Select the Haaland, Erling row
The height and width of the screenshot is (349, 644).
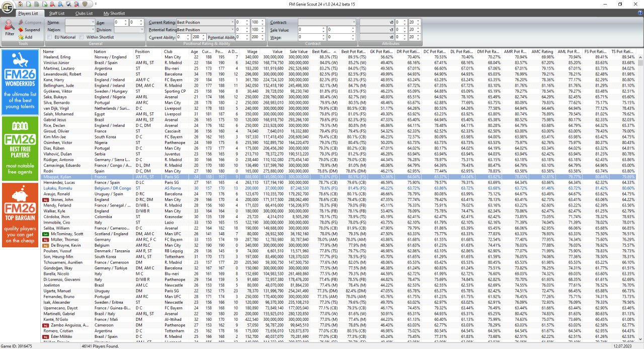[339, 57]
